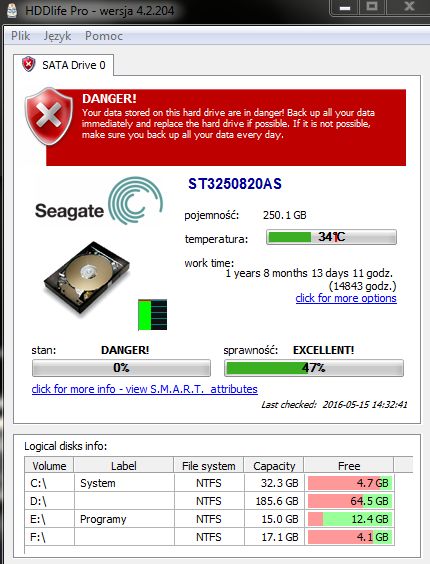Viewport: 430px width, 564px height.
Task: Click the Seagate logo
Action: coord(99,201)
